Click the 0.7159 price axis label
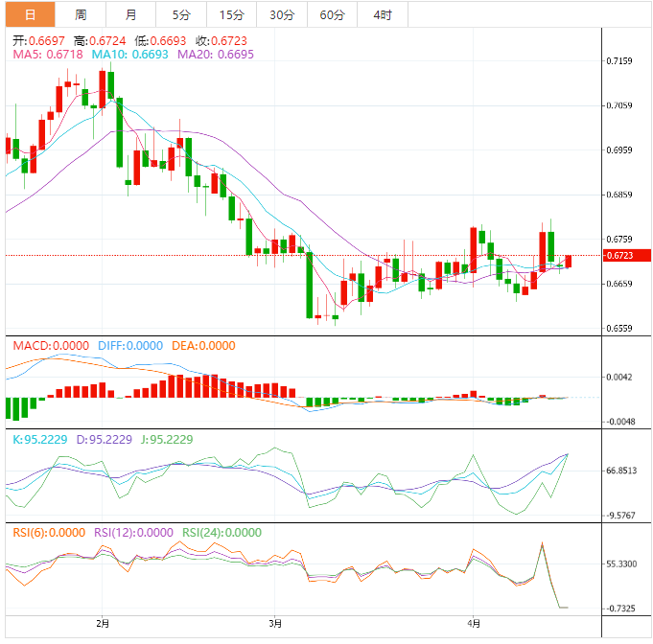The width and height of the screenshot is (653, 644). tap(619, 61)
